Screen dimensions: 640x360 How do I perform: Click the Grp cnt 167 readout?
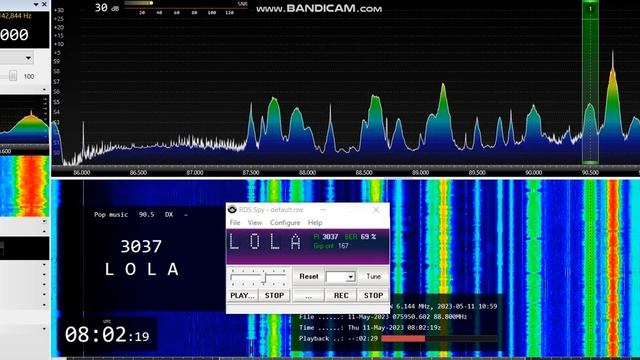[331, 246]
